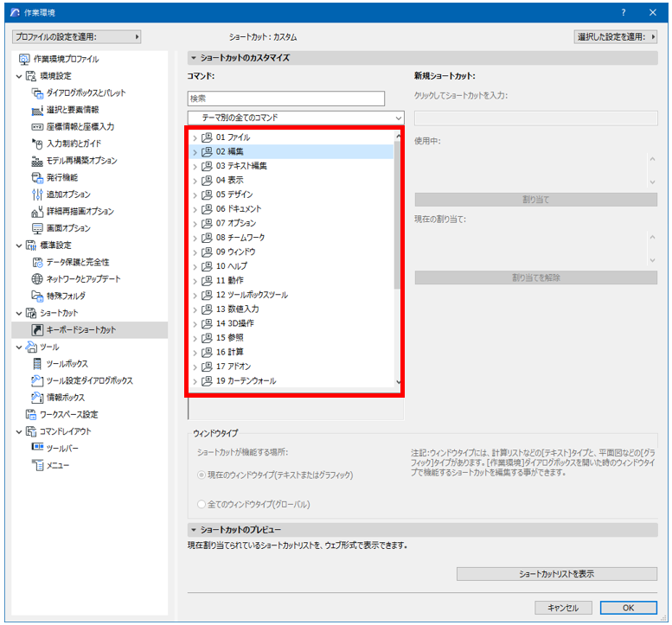Click the ネットワークとアップデート globe icon
672x625 pixels.
38,279
